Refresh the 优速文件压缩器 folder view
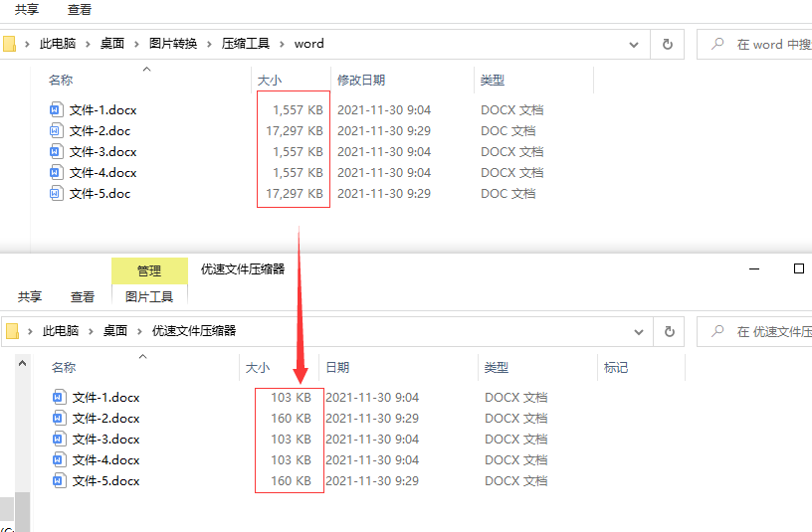 pyautogui.click(x=669, y=331)
